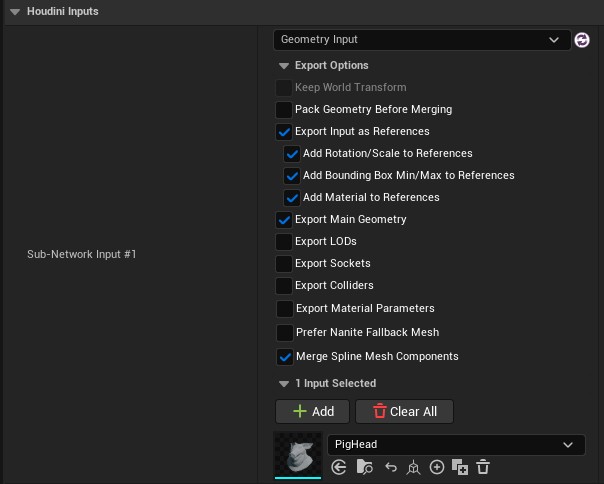
Task: Click the trash icon below PigHead dropdown
Action: pos(483,467)
